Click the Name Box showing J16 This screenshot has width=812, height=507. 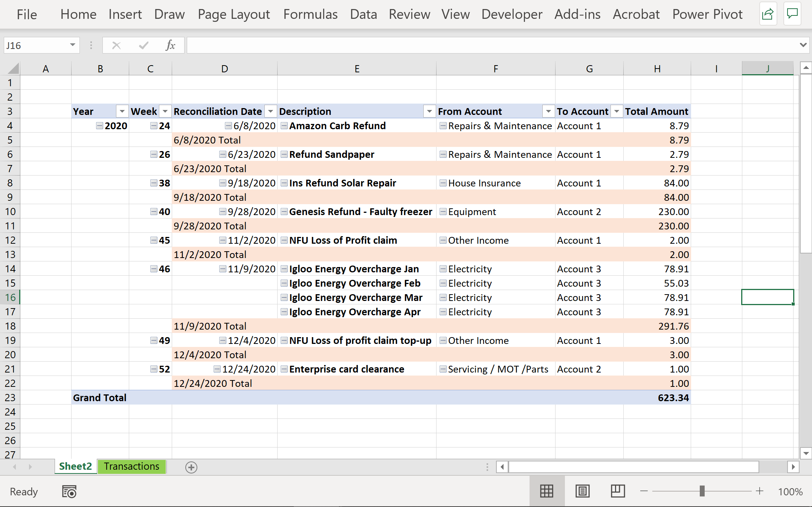click(35, 46)
